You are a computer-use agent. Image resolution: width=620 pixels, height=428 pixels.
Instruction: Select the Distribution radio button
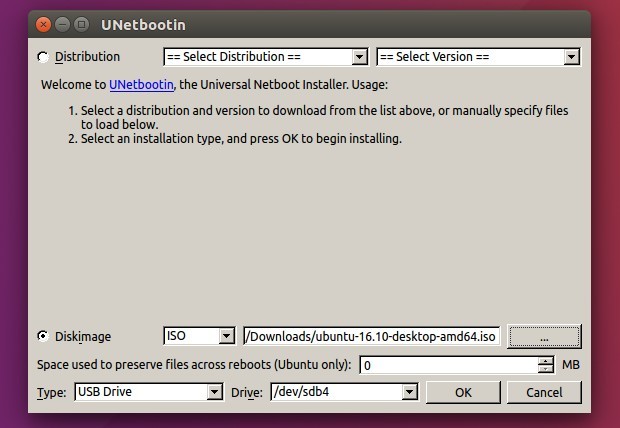point(43,57)
